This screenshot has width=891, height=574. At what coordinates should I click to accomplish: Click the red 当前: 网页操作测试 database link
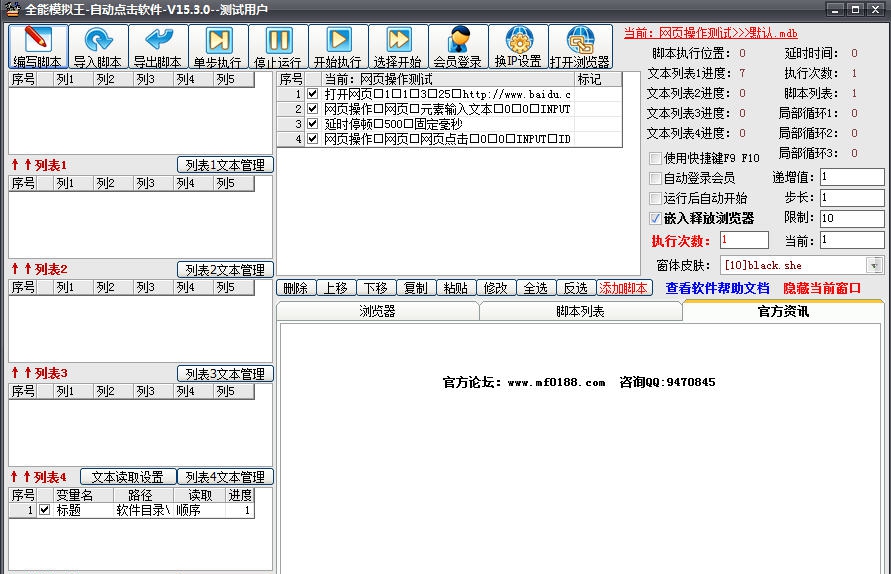(710, 33)
